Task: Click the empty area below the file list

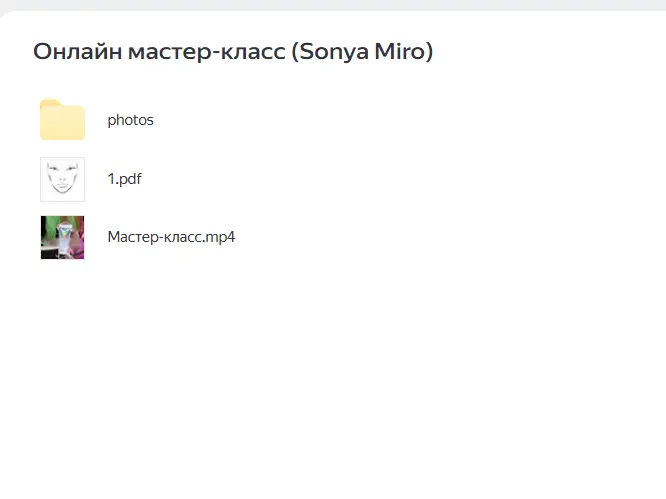Action: pyautogui.click(x=333, y=380)
